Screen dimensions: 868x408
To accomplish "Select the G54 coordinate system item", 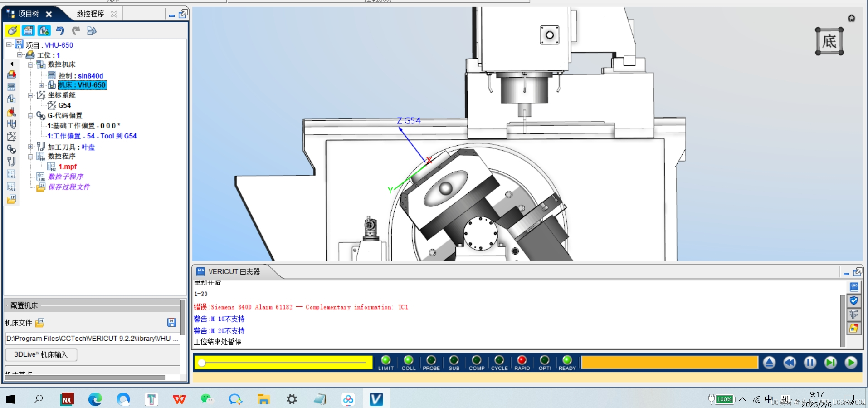I will pos(64,105).
